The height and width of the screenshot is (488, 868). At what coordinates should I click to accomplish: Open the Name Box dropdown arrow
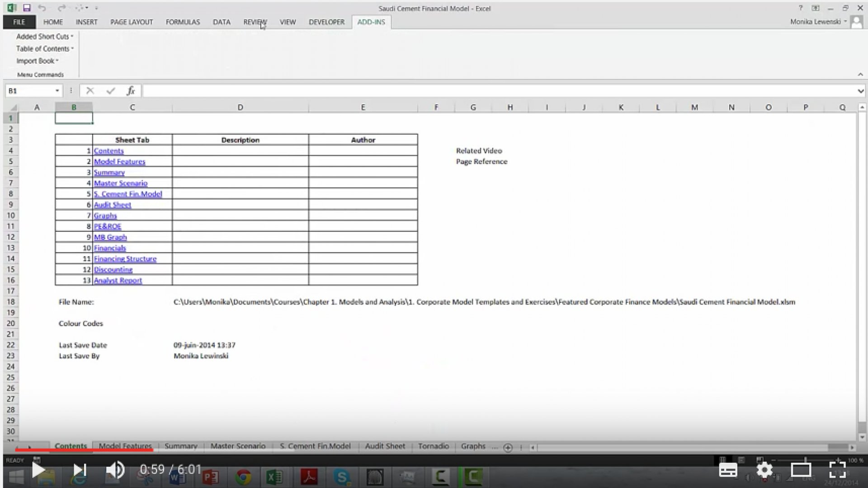57,91
